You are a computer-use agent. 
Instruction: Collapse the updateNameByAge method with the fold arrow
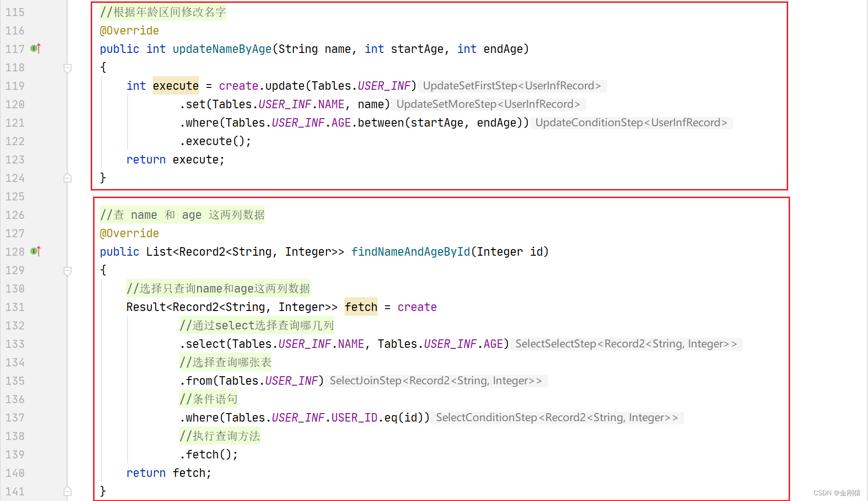point(67,68)
